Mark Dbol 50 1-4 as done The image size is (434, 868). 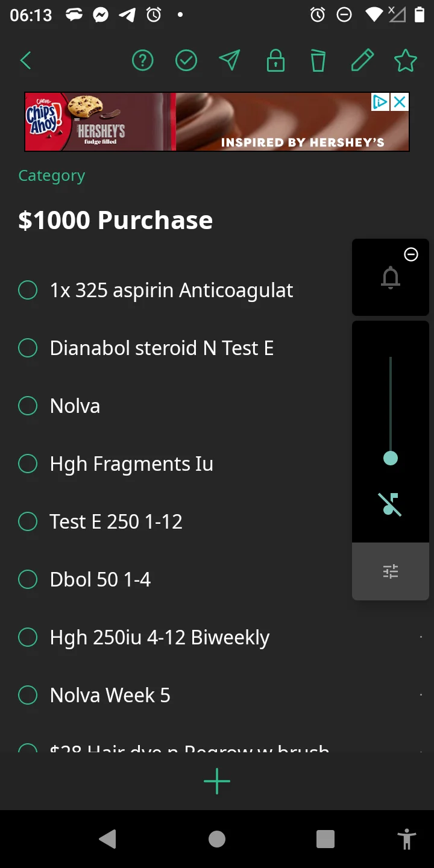pos(28,579)
